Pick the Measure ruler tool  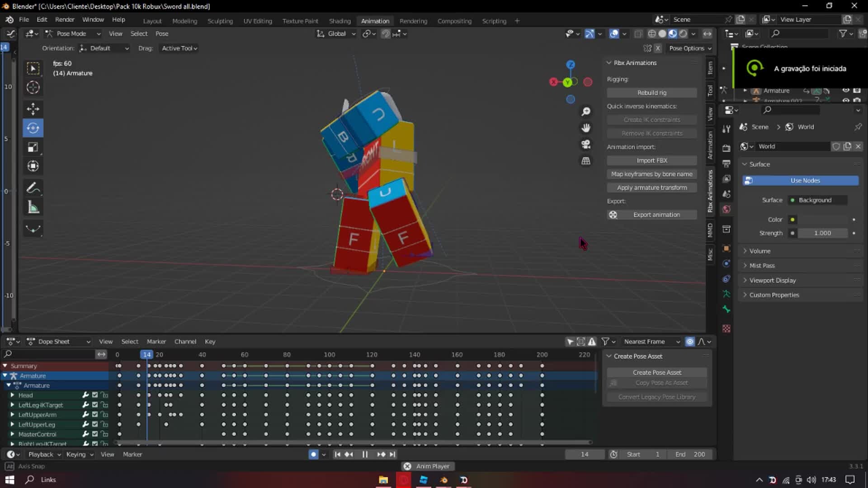[33, 207]
